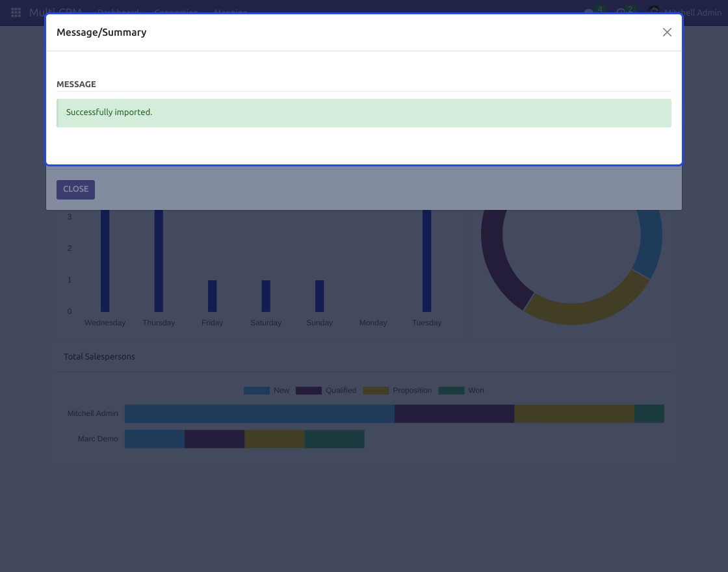Click the MESSAGE section heading
This screenshot has width=728, height=572.
click(x=76, y=84)
